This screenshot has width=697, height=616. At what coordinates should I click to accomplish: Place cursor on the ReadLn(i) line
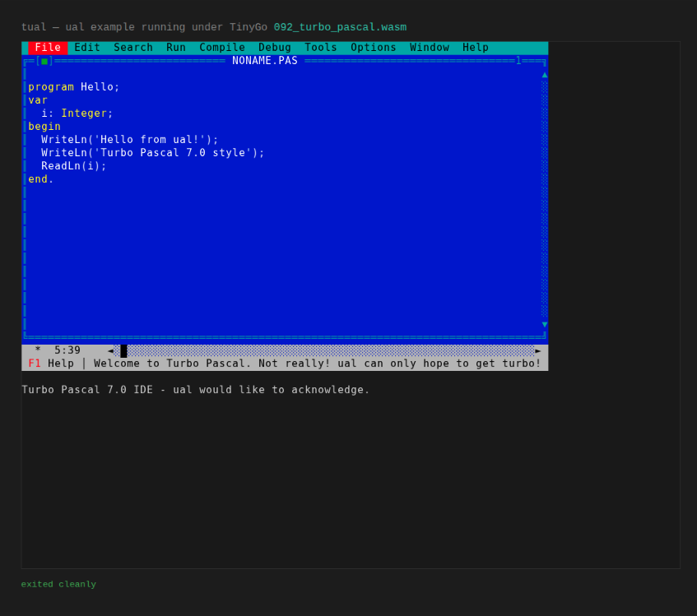[74, 166]
